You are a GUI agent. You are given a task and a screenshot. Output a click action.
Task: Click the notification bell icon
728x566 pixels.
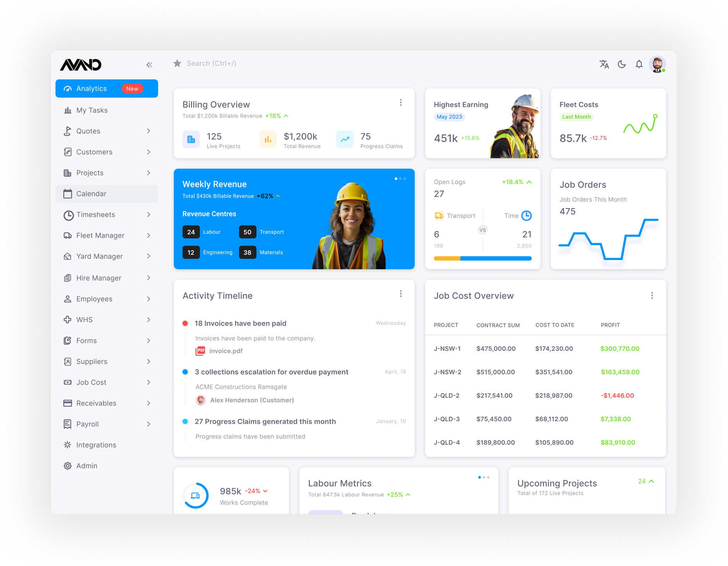tap(639, 64)
